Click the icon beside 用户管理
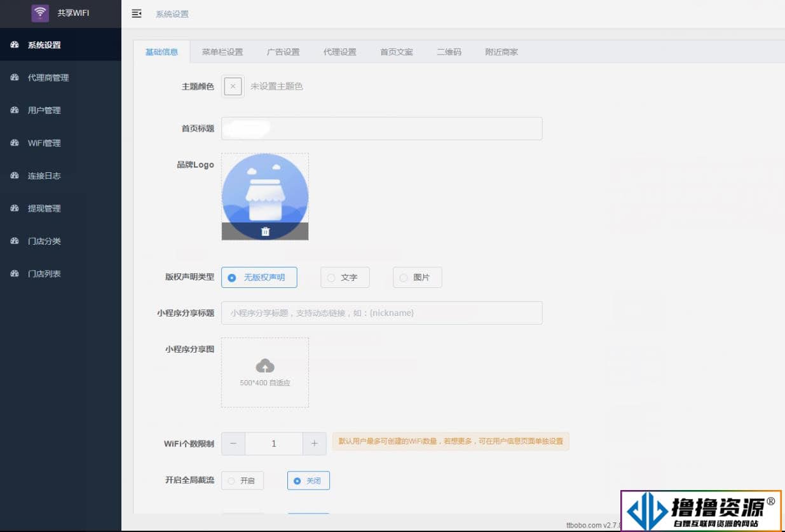 click(x=15, y=110)
